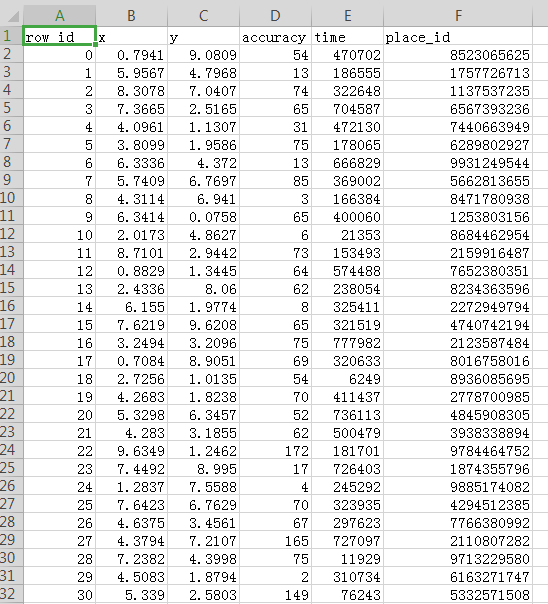The height and width of the screenshot is (604, 548).
Task: Click cell with value 6.155
Action: coord(131,307)
